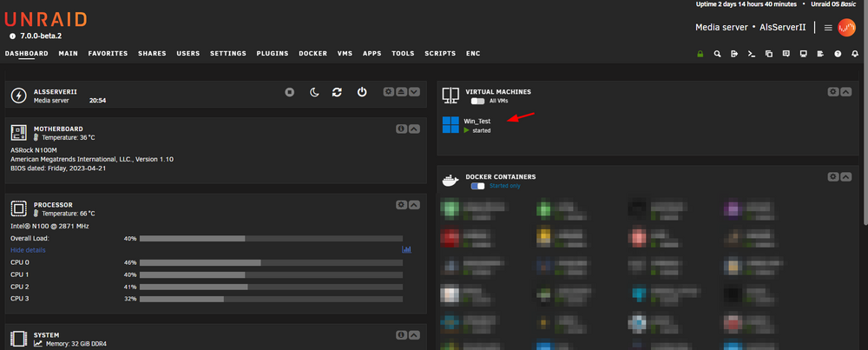Image resolution: width=868 pixels, height=350 pixels.
Task: Open the system log icon
Action: point(820,54)
